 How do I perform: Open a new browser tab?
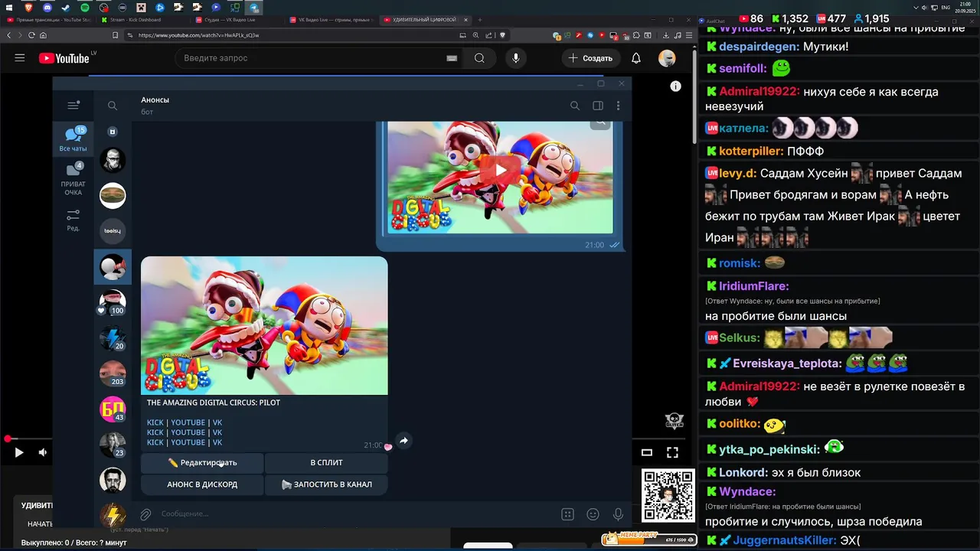click(x=480, y=20)
